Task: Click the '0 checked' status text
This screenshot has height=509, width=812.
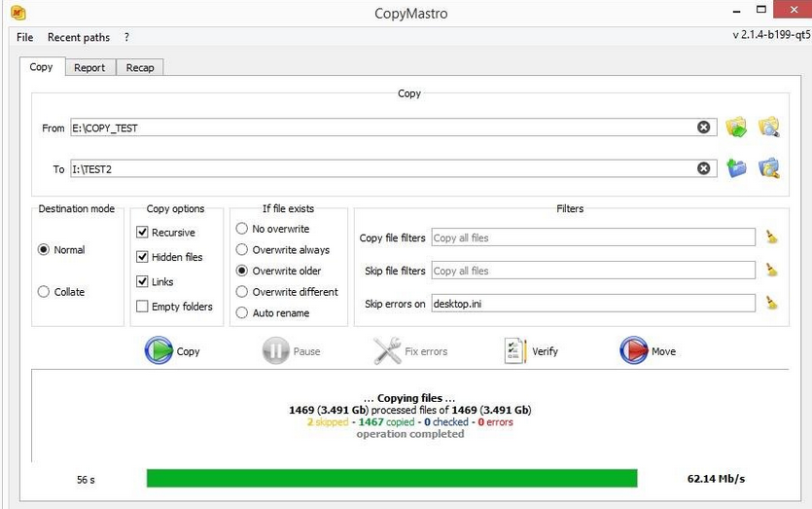Action: tap(446, 422)
